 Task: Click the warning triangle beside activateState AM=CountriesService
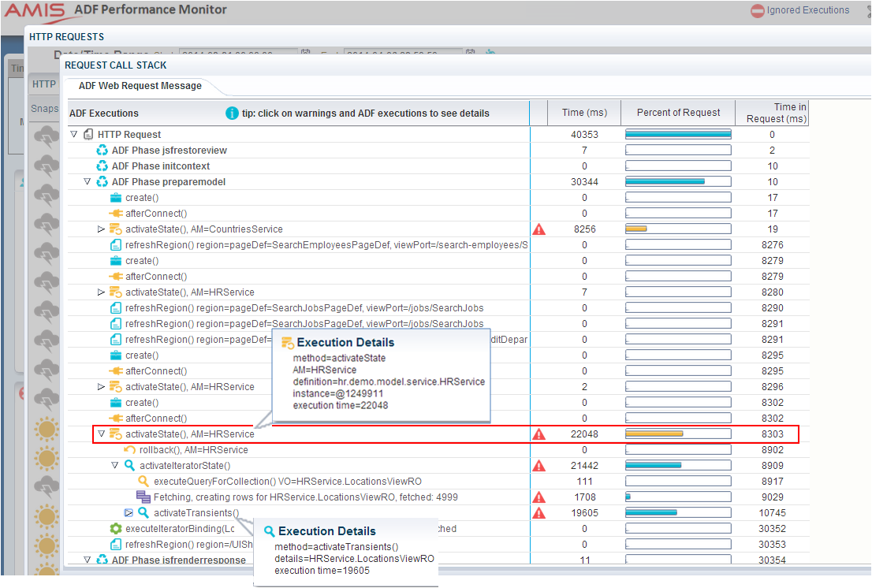point(539,229)
